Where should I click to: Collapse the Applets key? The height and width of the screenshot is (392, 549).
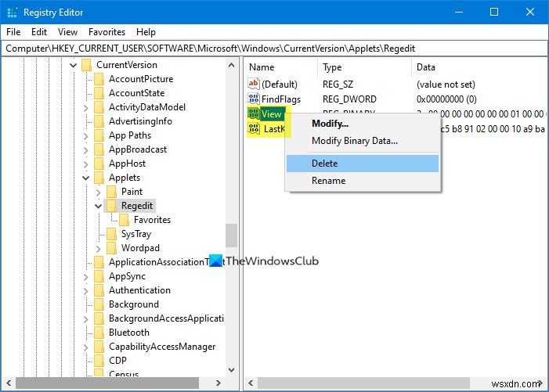(86, 178)
